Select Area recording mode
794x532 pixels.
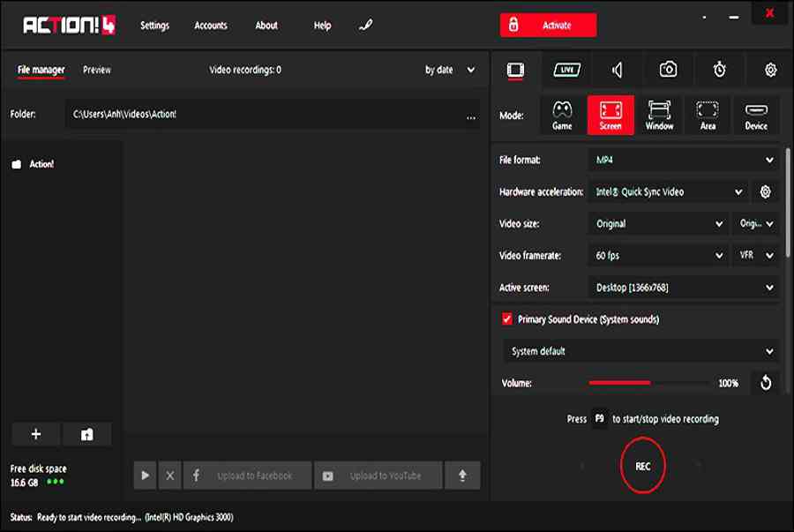708,115
